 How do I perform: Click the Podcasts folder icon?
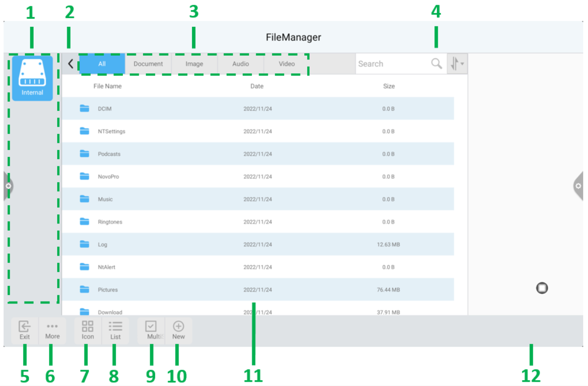pyautogui.click(x=84, y=153)
